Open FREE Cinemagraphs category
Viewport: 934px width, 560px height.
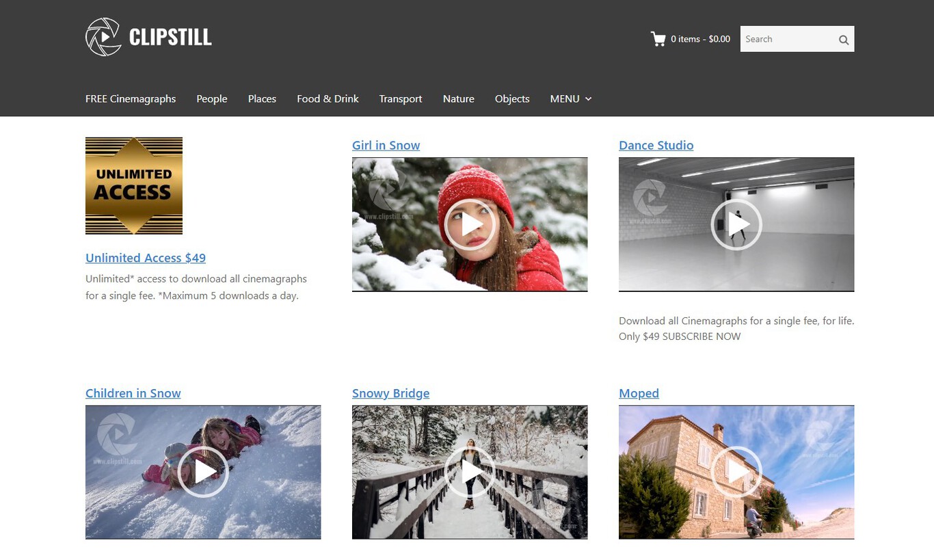[x=131, y=99]
